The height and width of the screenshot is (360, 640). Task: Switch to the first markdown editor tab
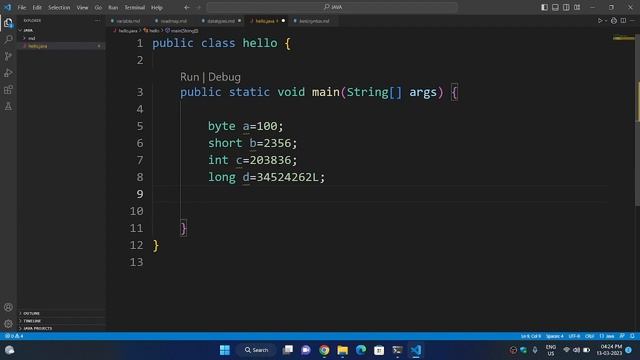tap(128, 21)
